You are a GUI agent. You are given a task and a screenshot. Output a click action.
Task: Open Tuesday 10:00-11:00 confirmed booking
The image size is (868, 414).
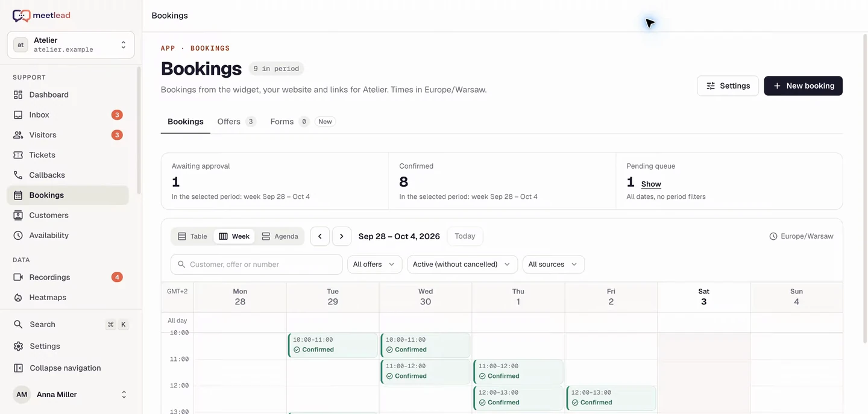click(x=333, y=345)
